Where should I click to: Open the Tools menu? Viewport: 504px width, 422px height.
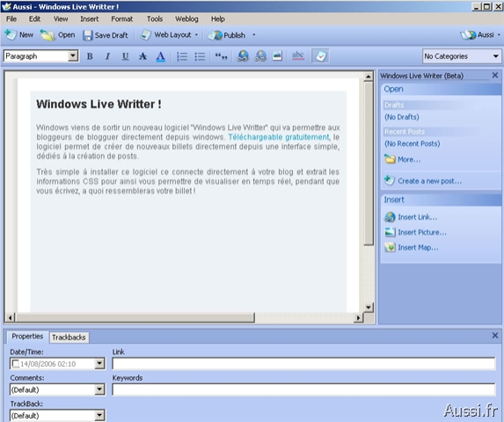point(155,19)
